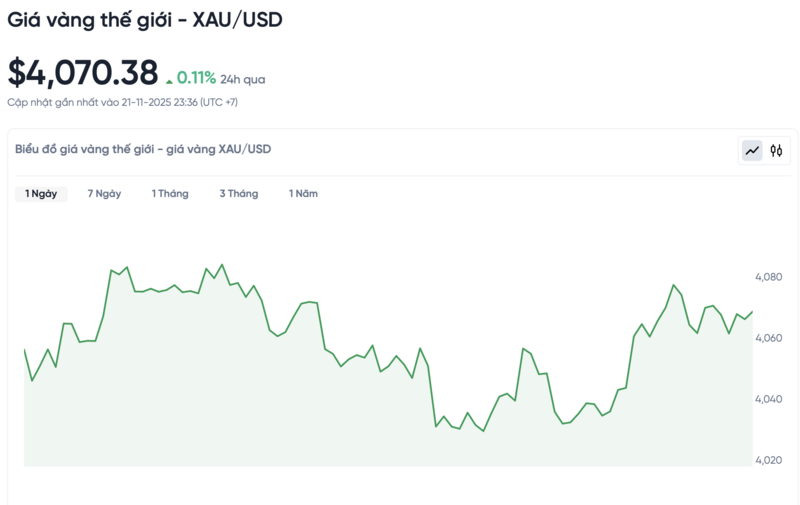Viewport: 800px width, 505px height.
Task: Click the Cập nhật gần nhất timestamp
Action: (123, 102)
